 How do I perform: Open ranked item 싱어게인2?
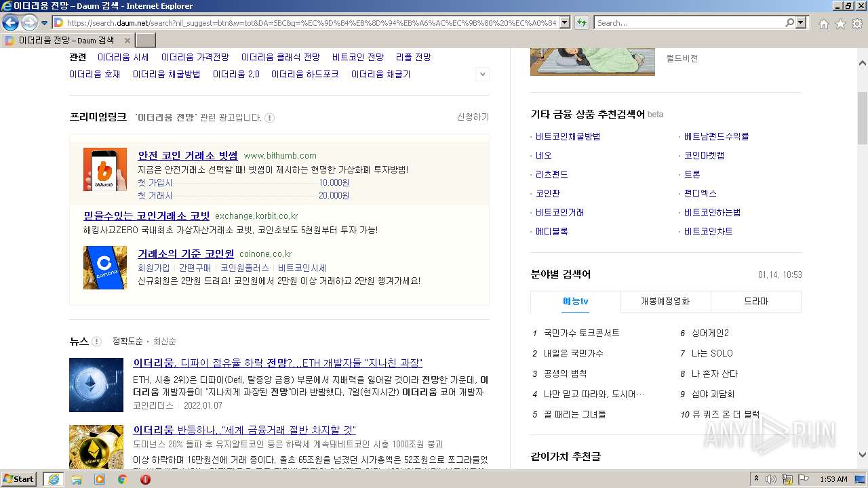point(710,333)
